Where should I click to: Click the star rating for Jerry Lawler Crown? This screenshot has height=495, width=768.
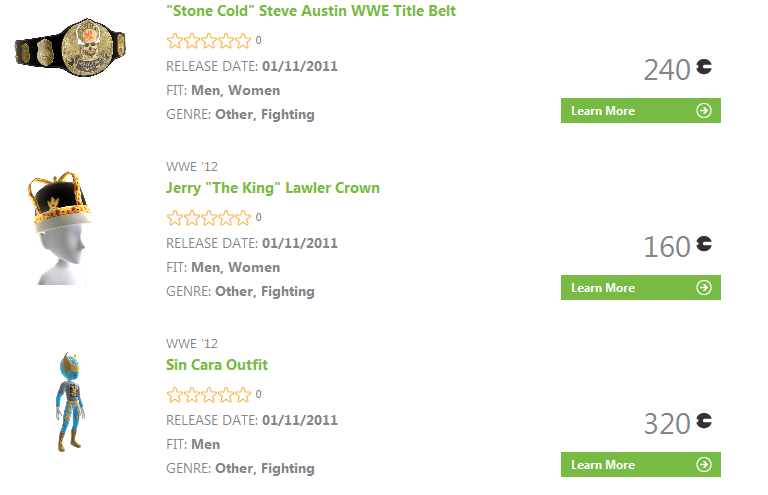coord(209,217)
